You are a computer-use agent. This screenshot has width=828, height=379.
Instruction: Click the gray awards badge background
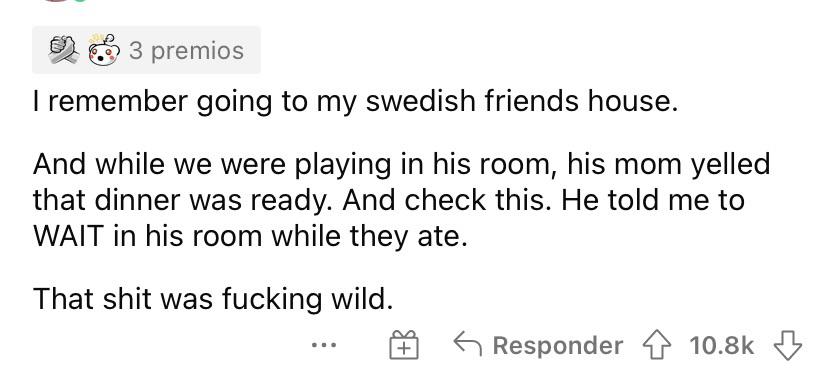(x=146, y=50)
